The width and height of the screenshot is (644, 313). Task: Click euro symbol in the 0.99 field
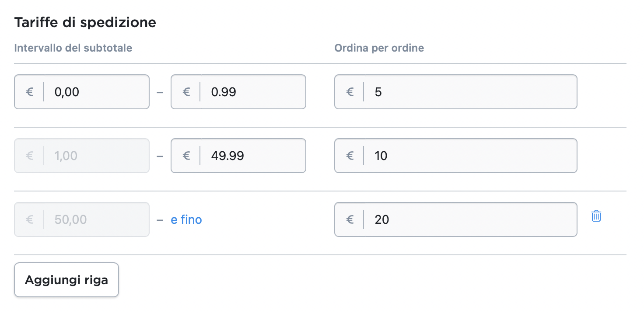[186, 92]
